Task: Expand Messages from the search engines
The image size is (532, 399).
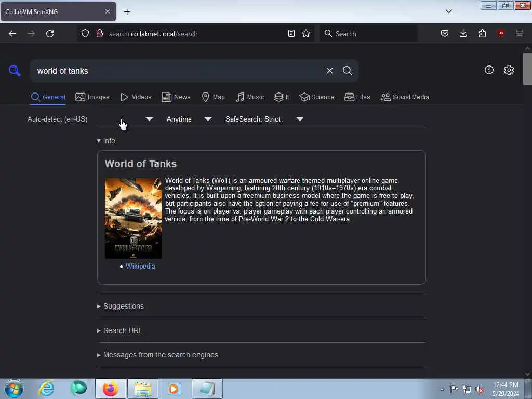Action: tap(157, 355)
